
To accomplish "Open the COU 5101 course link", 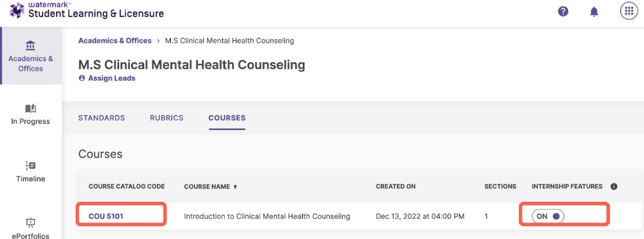I will coord(106,216).
